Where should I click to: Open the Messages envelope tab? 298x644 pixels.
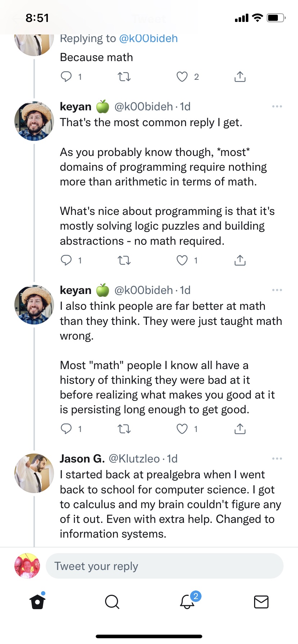(261, 602)
